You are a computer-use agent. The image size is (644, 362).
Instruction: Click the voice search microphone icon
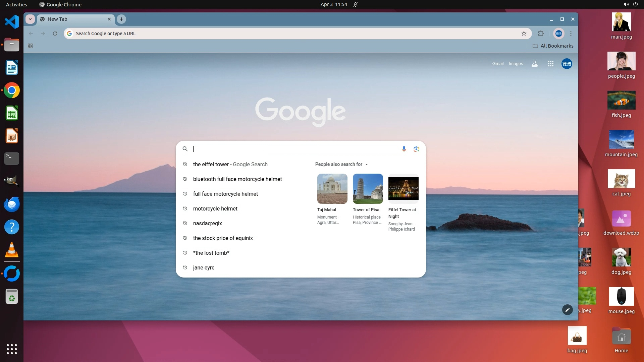tap(404, 149)
